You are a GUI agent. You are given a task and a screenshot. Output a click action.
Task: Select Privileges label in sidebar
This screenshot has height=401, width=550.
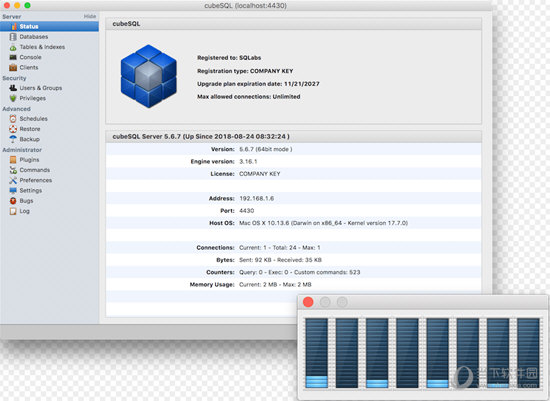33,98
